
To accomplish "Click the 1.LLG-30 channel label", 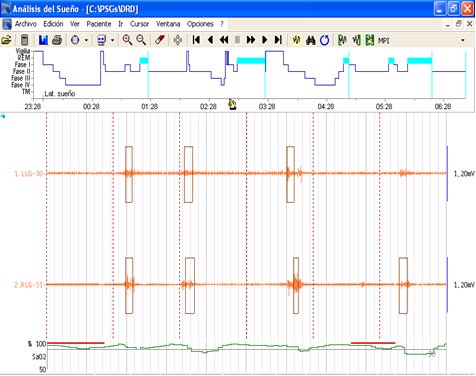I will (29, 174).
